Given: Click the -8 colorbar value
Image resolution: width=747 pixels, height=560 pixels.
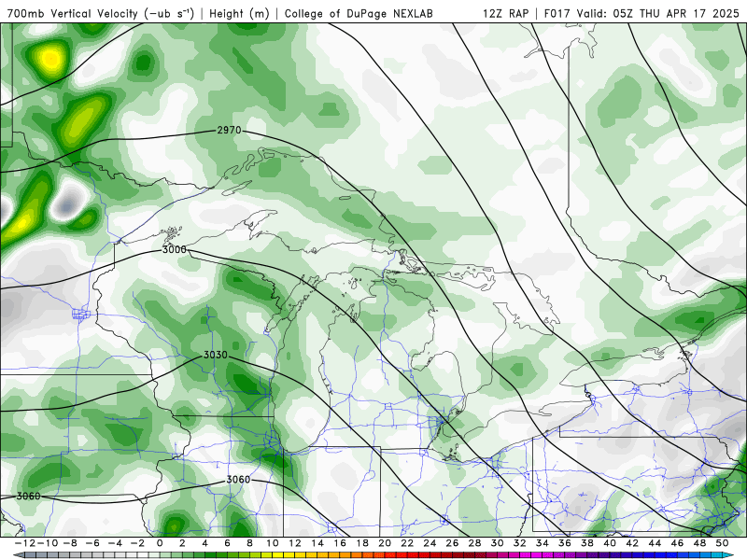Looking at the screenshot, I should (70, 543).
